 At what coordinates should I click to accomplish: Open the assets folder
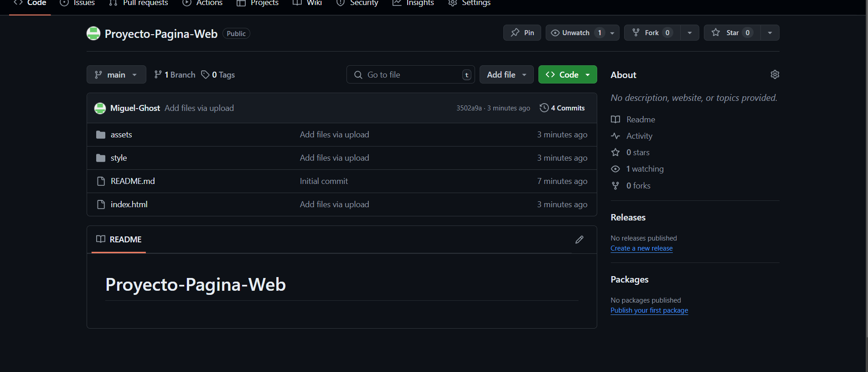pyautogui.click(x=121, y=135)
